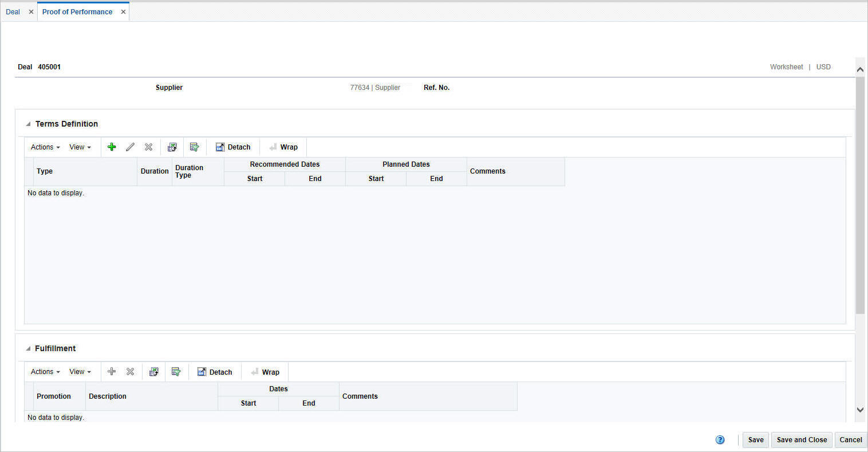Export Fulfillment table to Excel

(153, 372)
